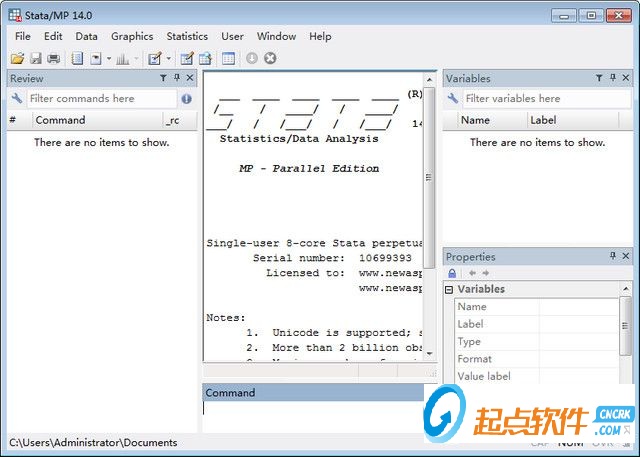640x457 pixels.
Task: Open the Do-file Editor dropdown arrow
Action: coord(169,59)
